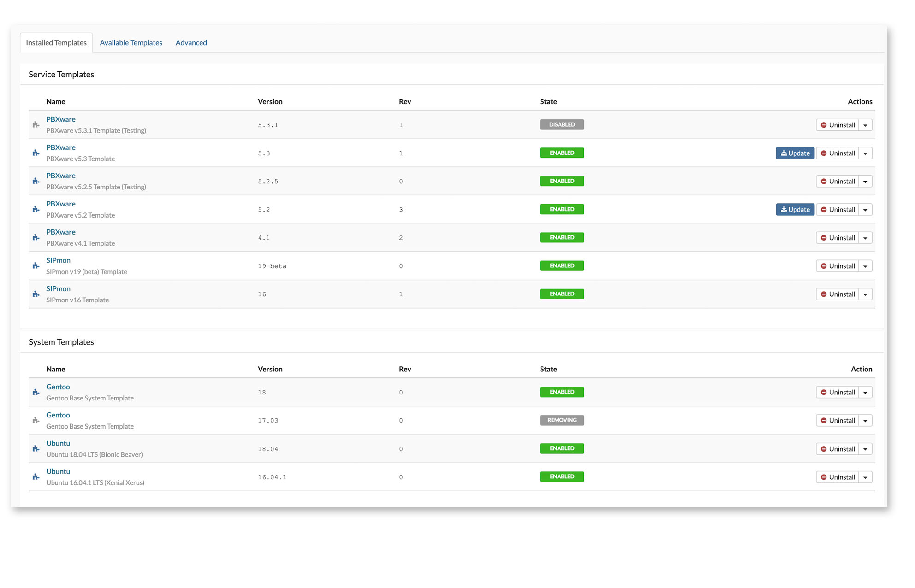Click puzzle icon beside SIPmon v16 Template
This screenshot has width=915, height=588.
[x=36, y=294]
